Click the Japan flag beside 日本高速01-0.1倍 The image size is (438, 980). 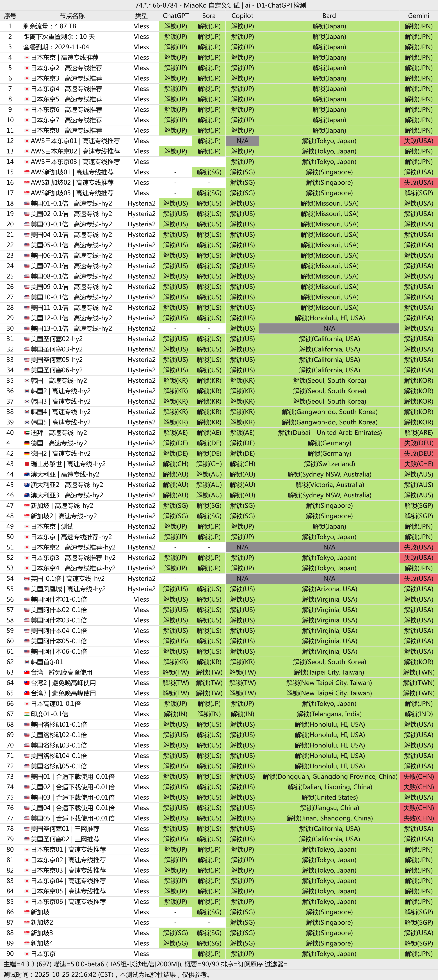pyautogui.click(x=27, y=704)
